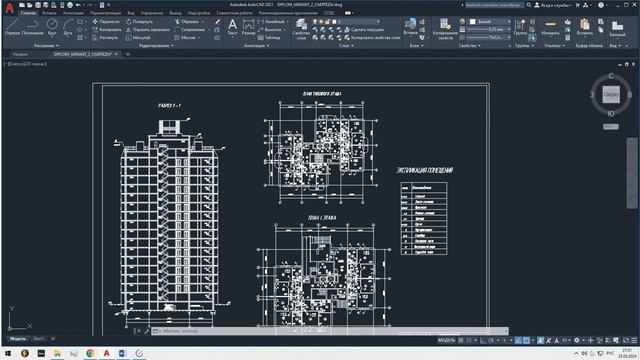Open Свойства слоя (Layer Properties)
This screenshot has height=360, width=640.
[x=301, y=29]
